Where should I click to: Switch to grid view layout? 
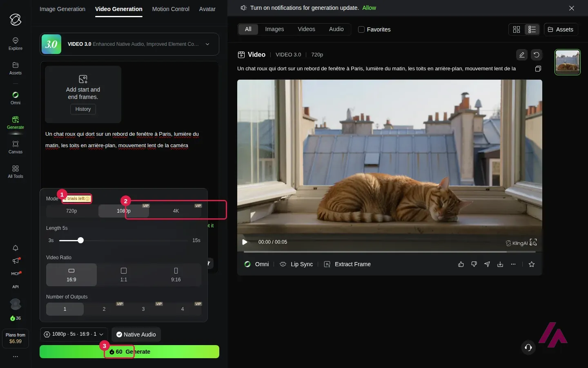tap(517, 29)
